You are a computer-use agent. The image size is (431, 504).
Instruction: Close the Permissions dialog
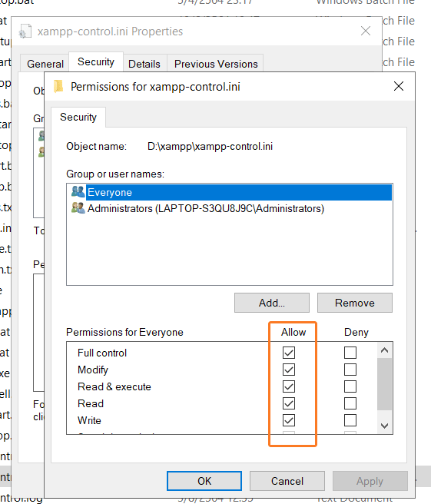click(399, 86)
